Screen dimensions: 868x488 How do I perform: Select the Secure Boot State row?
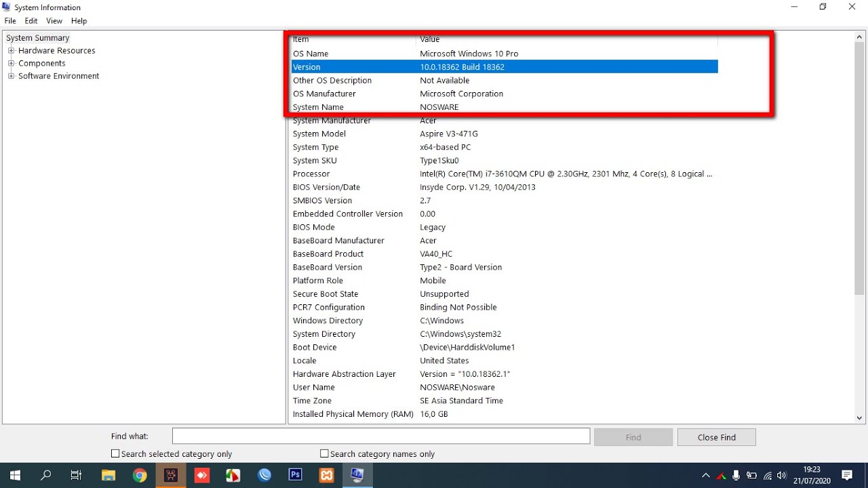click(505, 293)
